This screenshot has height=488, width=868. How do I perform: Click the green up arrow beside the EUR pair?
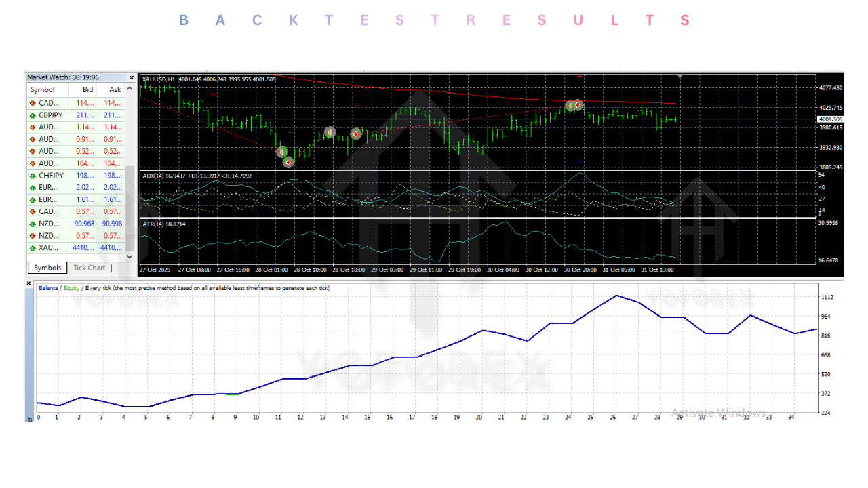click(31, 187)
